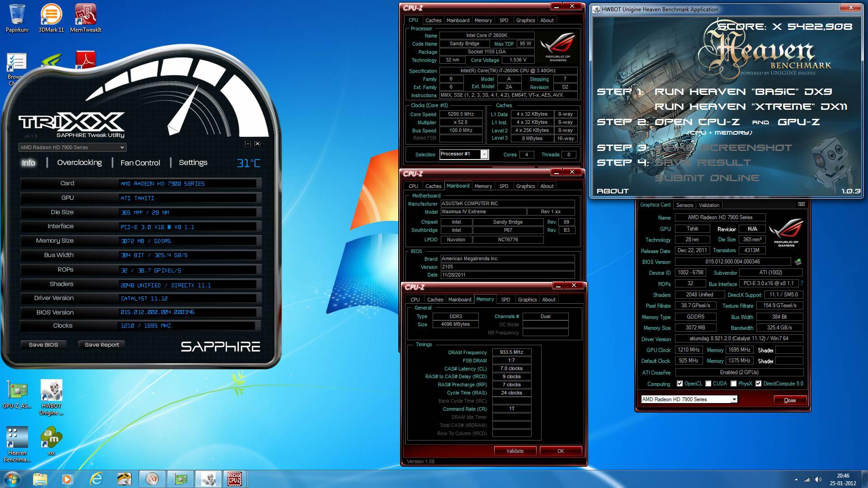Show hidden system tray icons

point(796,479)
